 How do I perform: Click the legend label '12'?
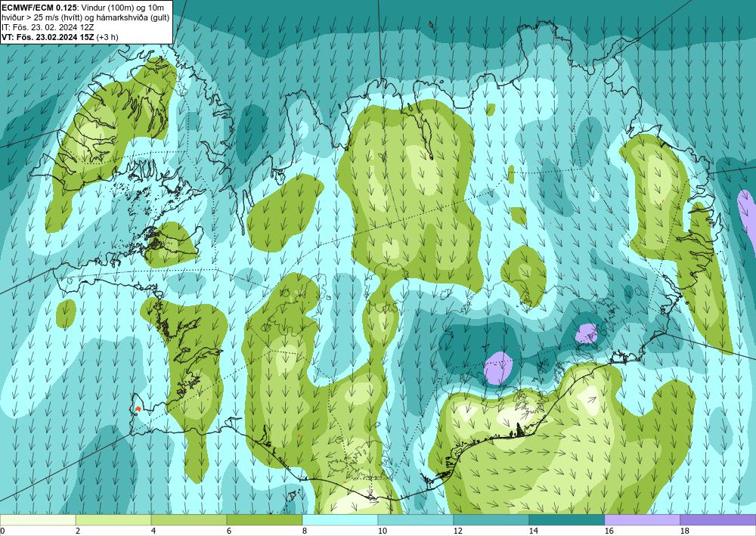457,531
